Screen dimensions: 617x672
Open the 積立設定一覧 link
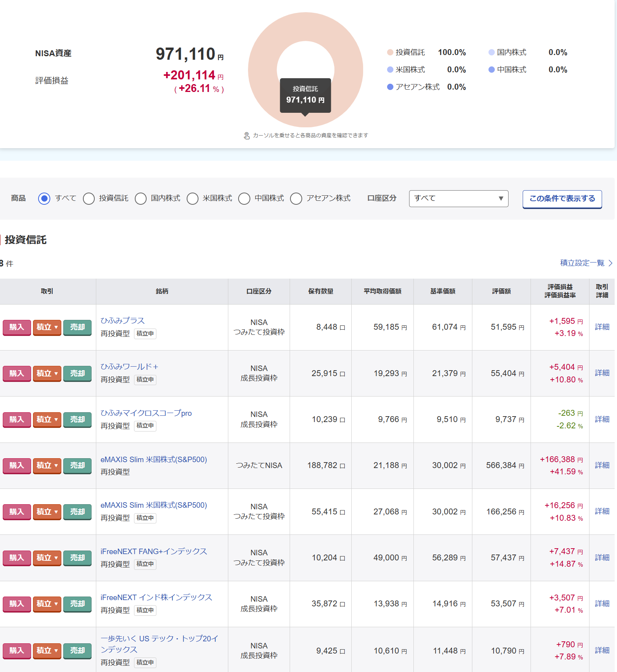click(582, 263)
